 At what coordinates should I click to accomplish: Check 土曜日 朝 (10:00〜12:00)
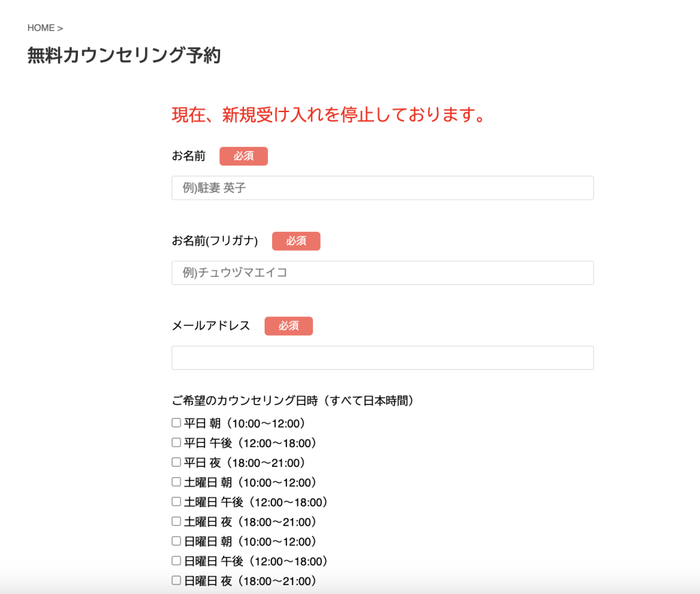[x=176, y=481]
